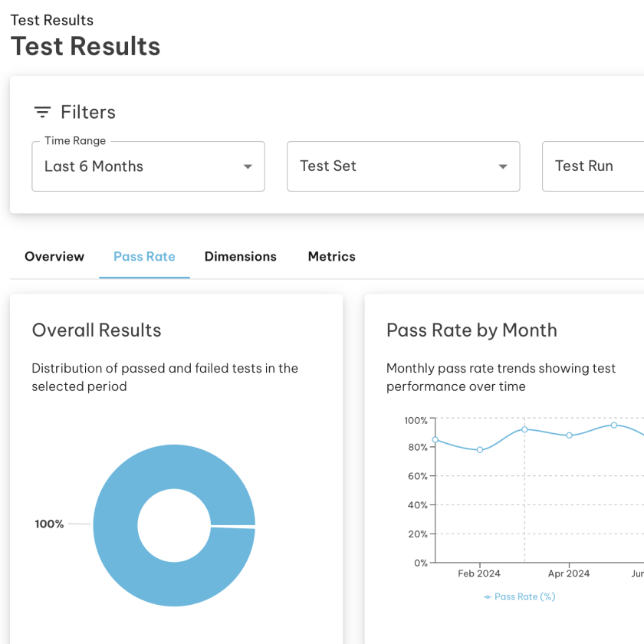Switch to the Dimensions tab
The width and height of the screenshot is (644, 644).
(241, 257)
